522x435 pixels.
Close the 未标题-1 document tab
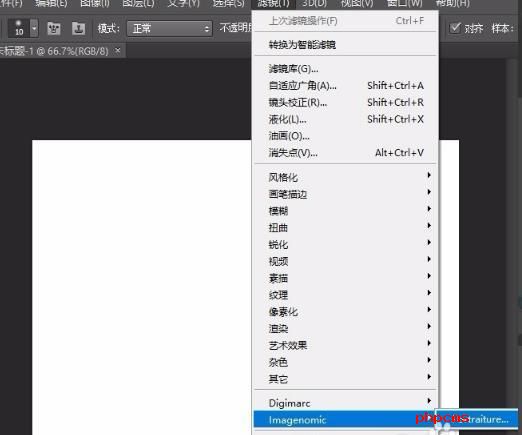click(x=118, y=50)
